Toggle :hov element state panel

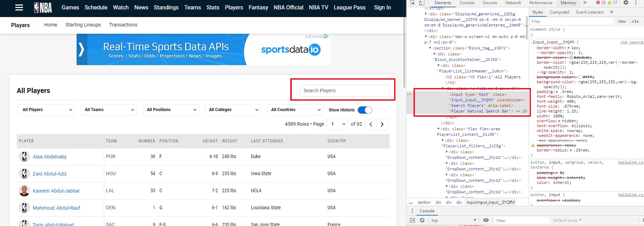coord(622,22)
